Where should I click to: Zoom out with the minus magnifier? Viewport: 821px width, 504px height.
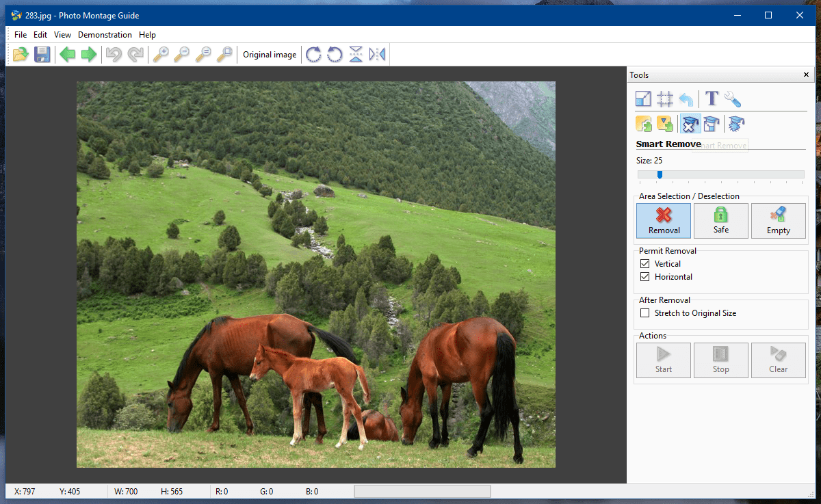click(x=182, y=55)
